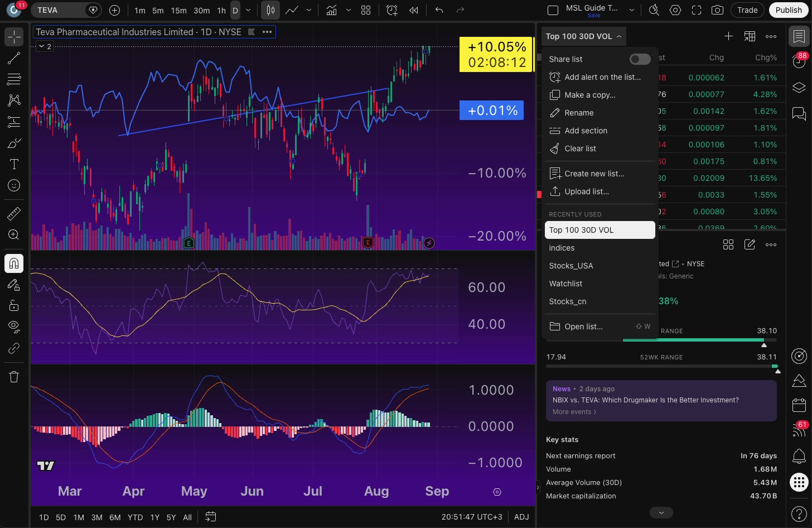The image size is (812, 528).
Task: Toggle the Share list switch
Action: (640, 59)
